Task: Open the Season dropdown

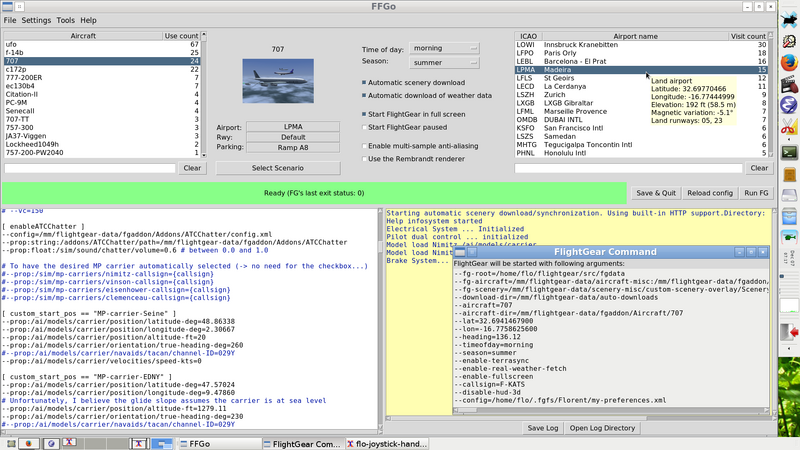Action: tap(444, 62)
